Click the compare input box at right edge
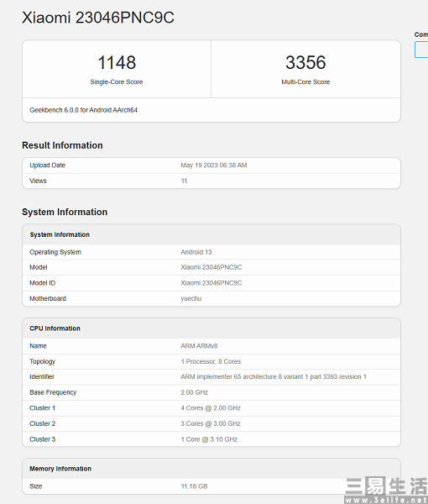The image size is (428, 504). click(421, 50)
